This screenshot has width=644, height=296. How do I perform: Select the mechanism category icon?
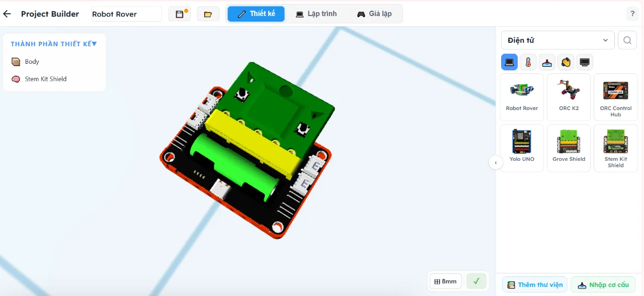[547, 62]
